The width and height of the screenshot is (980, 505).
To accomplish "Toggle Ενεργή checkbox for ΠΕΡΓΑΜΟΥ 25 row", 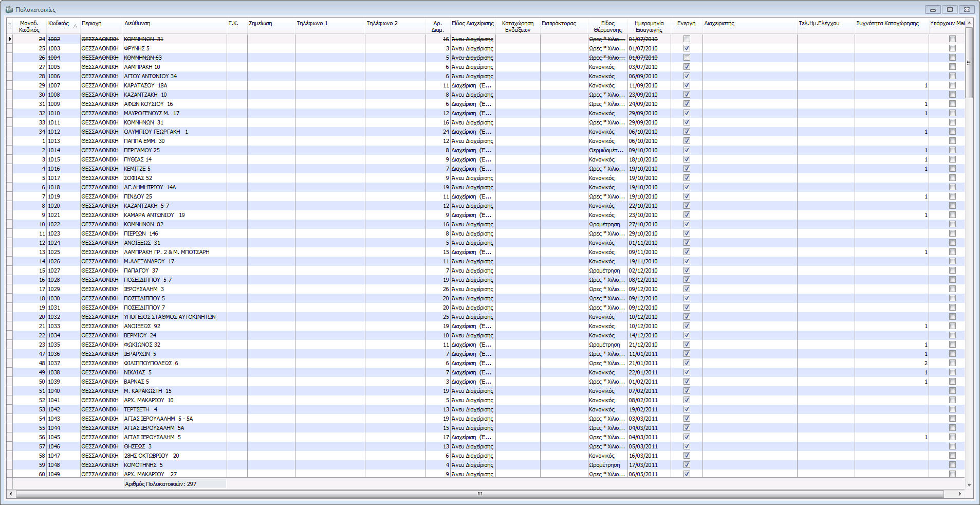I will point(687,150).
